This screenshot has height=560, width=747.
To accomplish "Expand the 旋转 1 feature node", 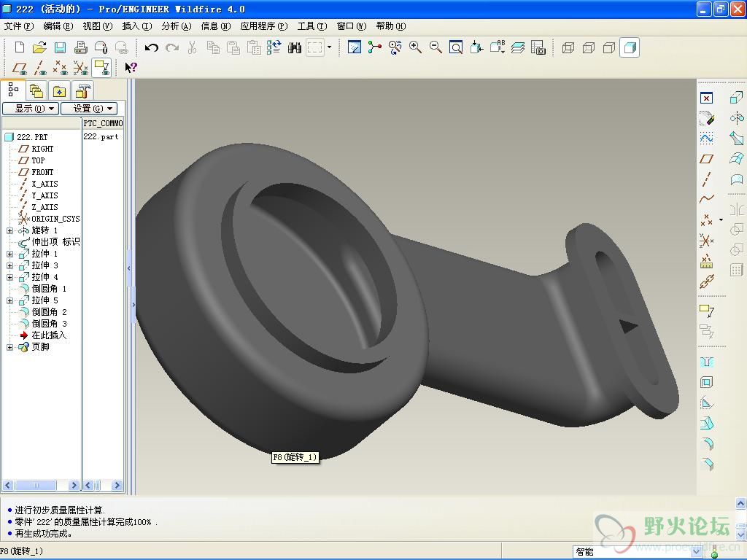I will 9,230.
